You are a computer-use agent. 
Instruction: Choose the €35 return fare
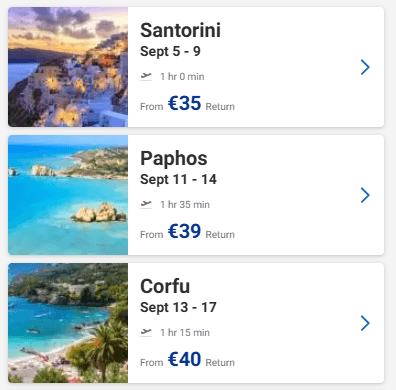[184, 103]
